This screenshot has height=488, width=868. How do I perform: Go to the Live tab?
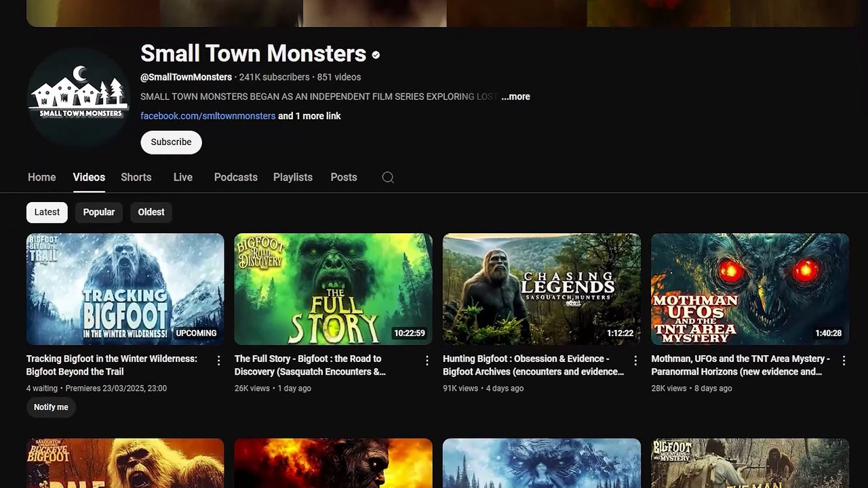point(183,178)
